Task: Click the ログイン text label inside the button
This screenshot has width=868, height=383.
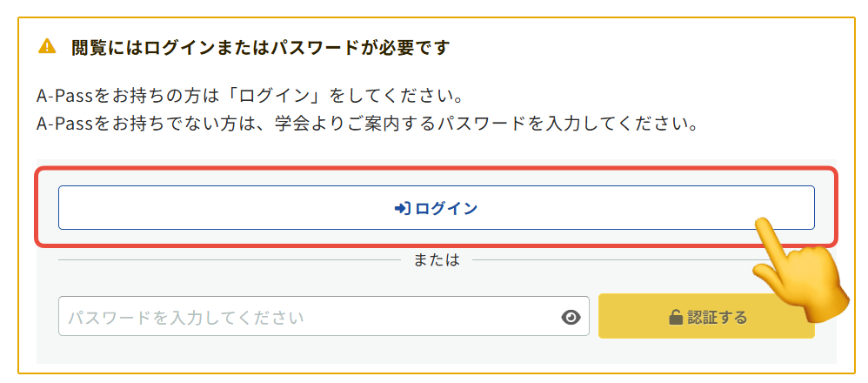Action: coord(446,208)
